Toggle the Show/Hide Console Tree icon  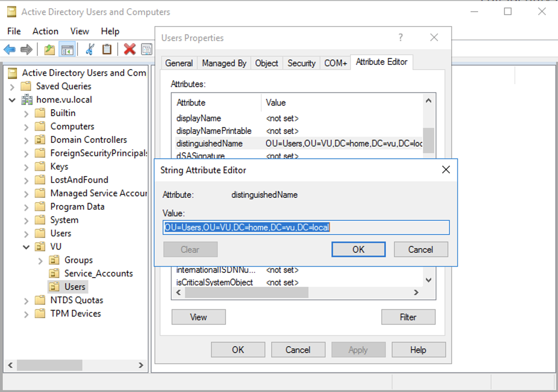click(x=67, y=49)
